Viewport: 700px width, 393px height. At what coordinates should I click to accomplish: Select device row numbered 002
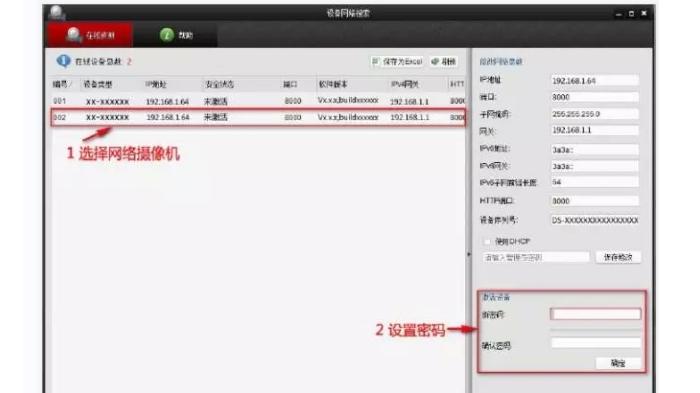(x=258, y=117)
